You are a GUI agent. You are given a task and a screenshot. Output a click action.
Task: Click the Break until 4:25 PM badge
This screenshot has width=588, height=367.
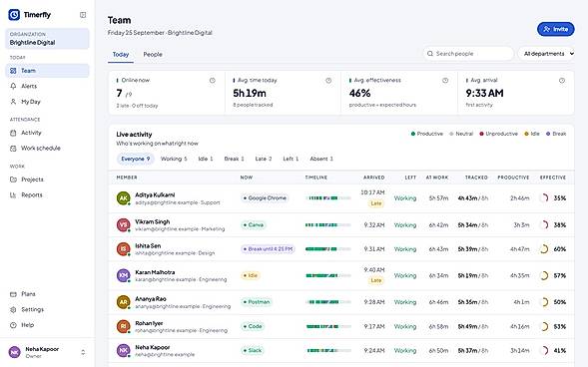click(x=268, y=249)
